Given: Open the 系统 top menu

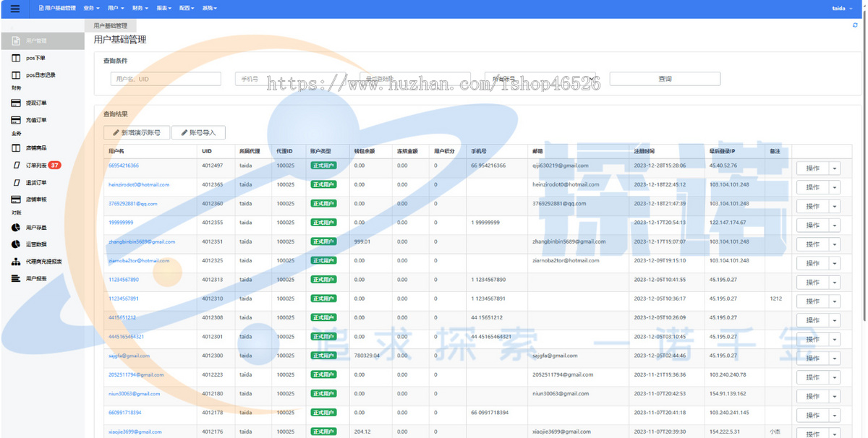Looking at the screenshot, I should tap(209, 8).
